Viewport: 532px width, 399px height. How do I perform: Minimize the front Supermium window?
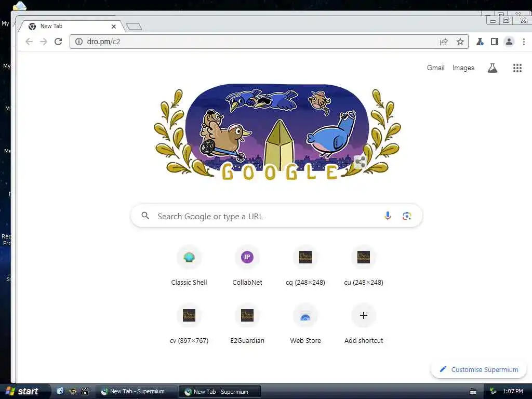pos(493,21)
